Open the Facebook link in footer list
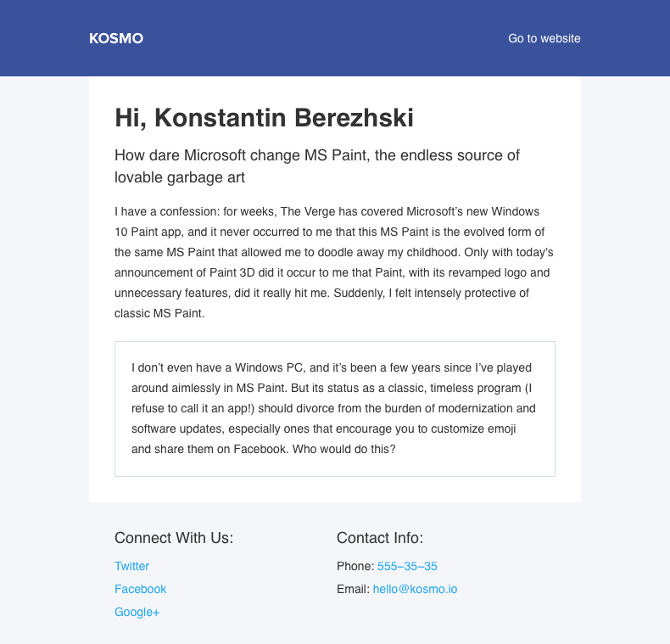670x644 pixels. click(x=140, y=589)
